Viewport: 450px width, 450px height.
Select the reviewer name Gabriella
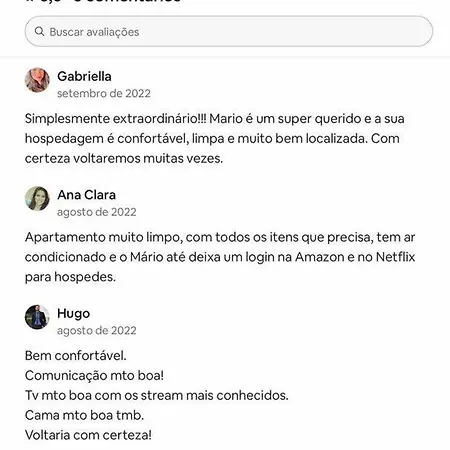[84, 76]
